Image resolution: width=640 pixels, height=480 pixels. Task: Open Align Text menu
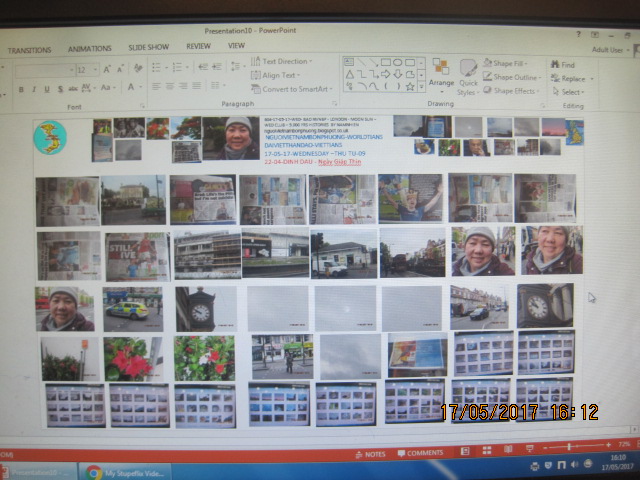pyautogui.click(x=276, y=75)
